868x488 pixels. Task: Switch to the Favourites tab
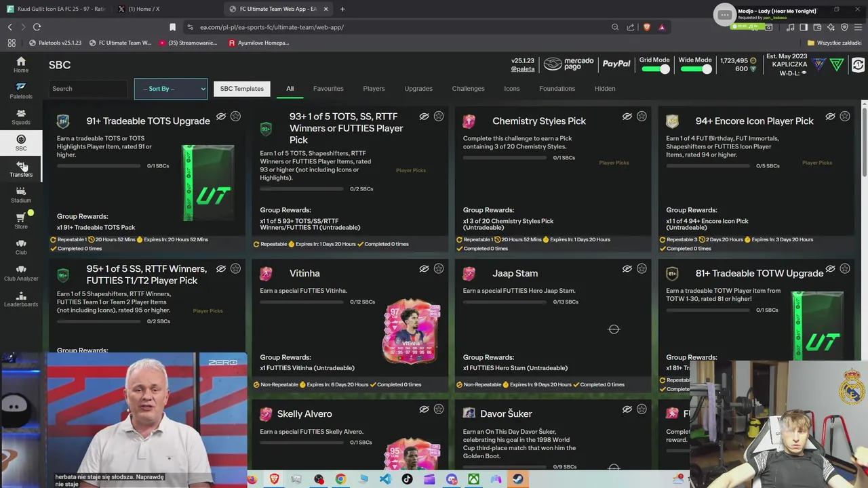coord(328,89)
